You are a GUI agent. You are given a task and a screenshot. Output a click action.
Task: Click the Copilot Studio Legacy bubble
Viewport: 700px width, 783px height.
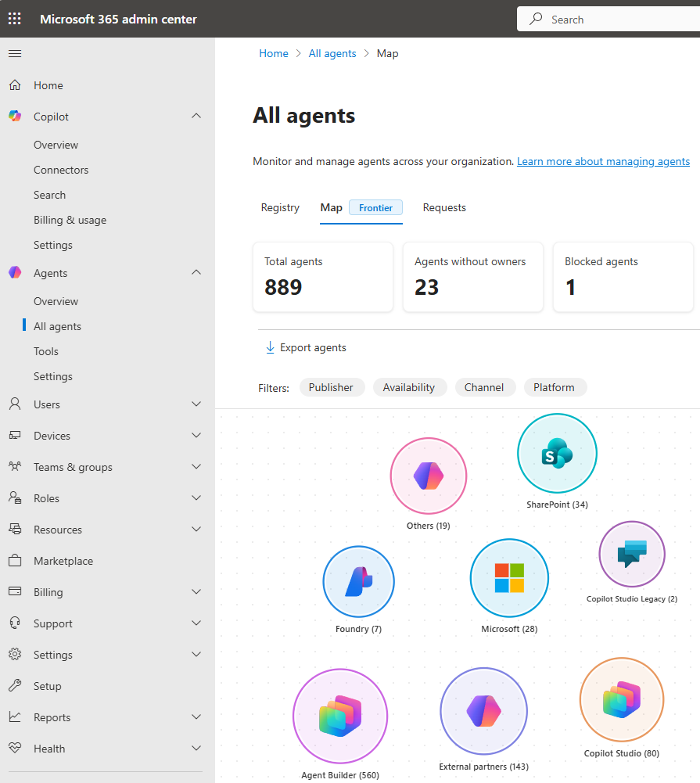point(631,554)
